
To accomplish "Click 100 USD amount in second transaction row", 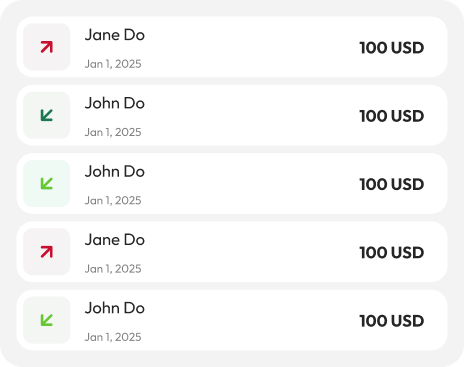I will pyautogui.click(x=392, y=116).
